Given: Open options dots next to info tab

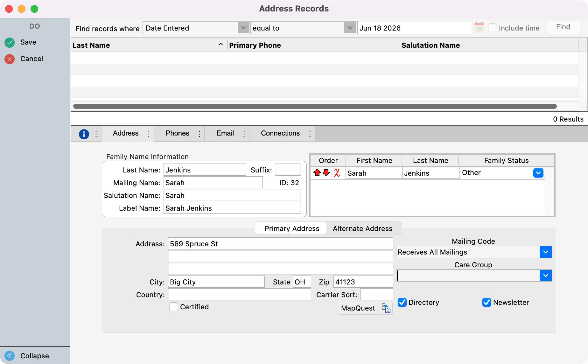Looking at the screenshot, I should pos(96,134).
